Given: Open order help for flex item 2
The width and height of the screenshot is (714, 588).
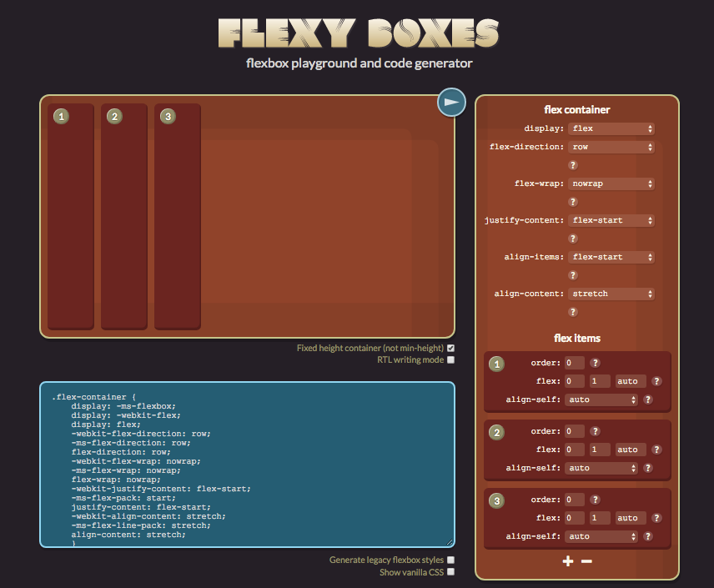Looking at the screenshot, I should pos(595,431).
